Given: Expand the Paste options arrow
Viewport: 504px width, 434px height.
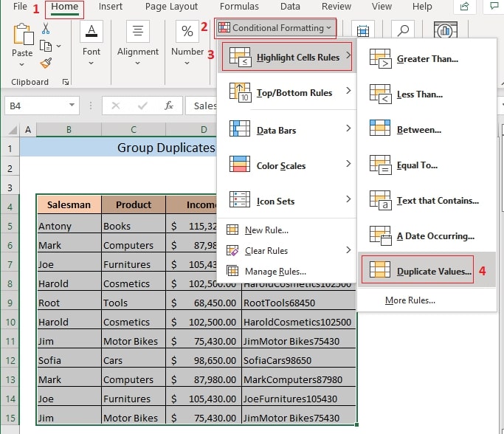Looking at the screenshot, I should [x=22, y=64].
